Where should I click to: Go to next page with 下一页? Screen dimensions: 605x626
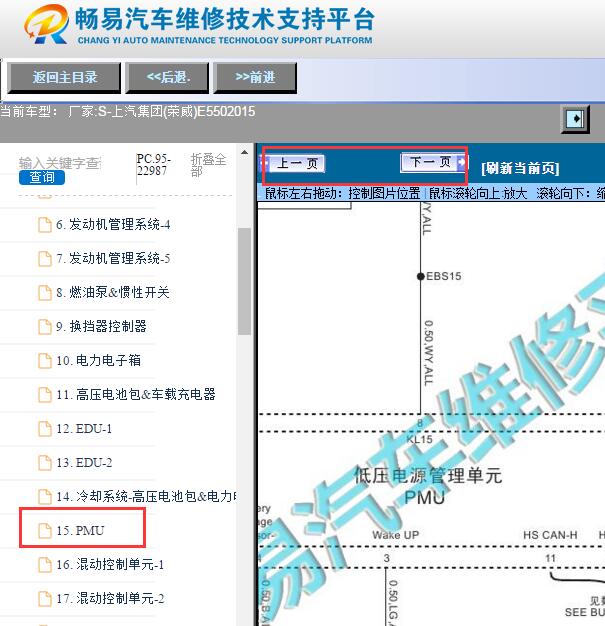433,162
